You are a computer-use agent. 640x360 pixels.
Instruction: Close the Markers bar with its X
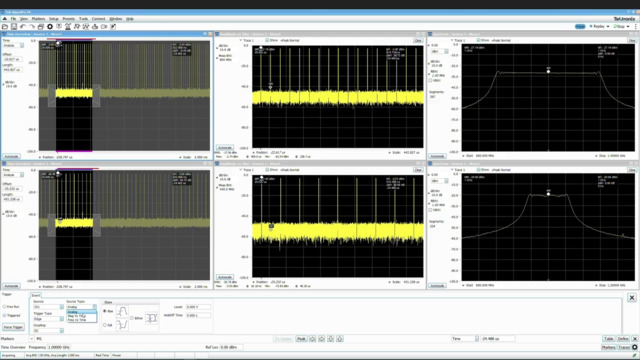click(635, 339)
